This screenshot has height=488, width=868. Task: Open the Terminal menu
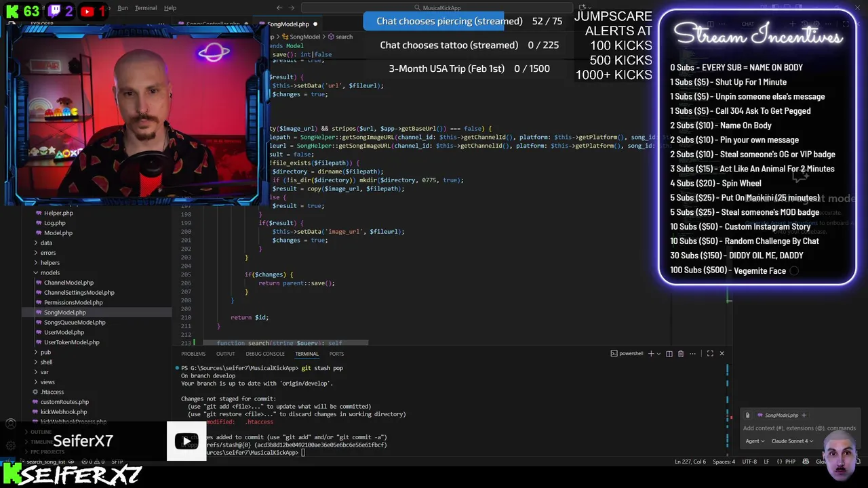point(146,8)
